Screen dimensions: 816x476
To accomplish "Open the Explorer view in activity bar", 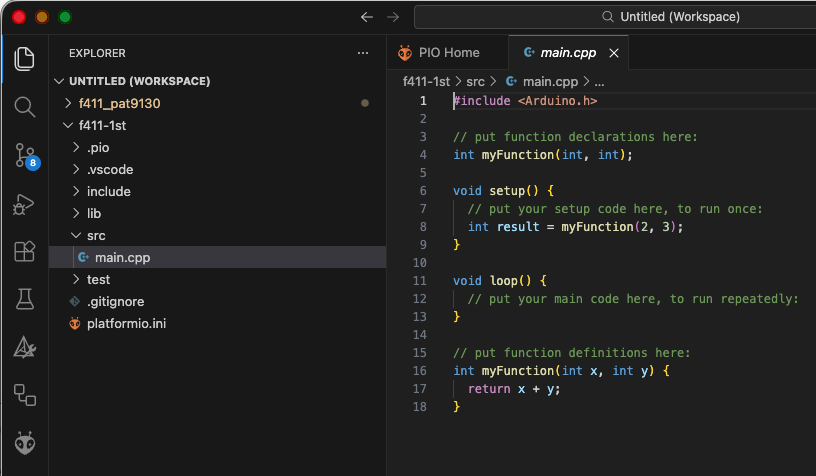I will 24,59.
